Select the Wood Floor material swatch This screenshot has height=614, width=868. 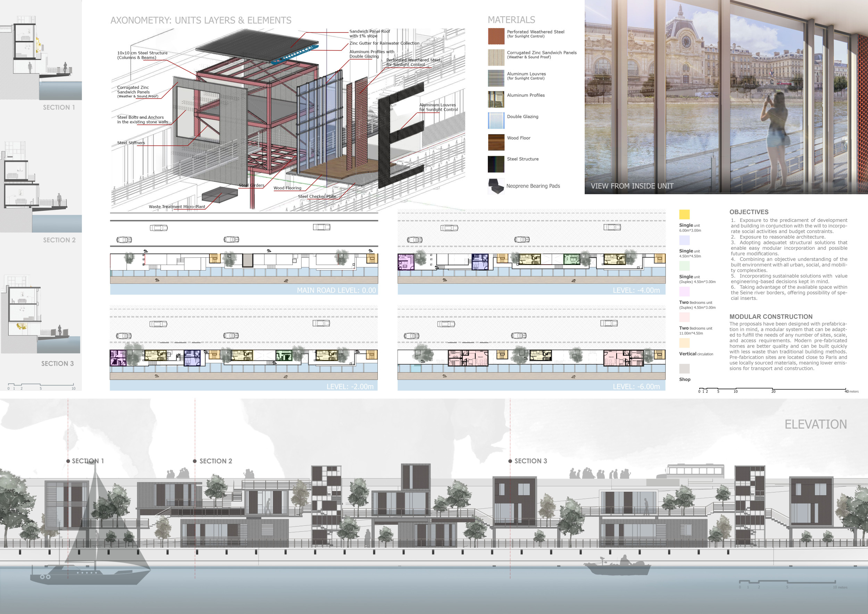coord(496,142)
